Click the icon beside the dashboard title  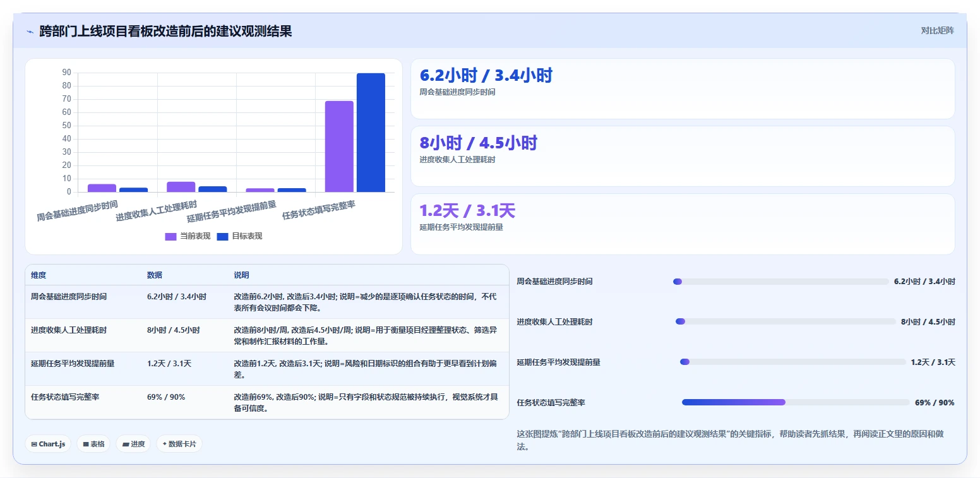pyautogui.click(x=30, y=32)
